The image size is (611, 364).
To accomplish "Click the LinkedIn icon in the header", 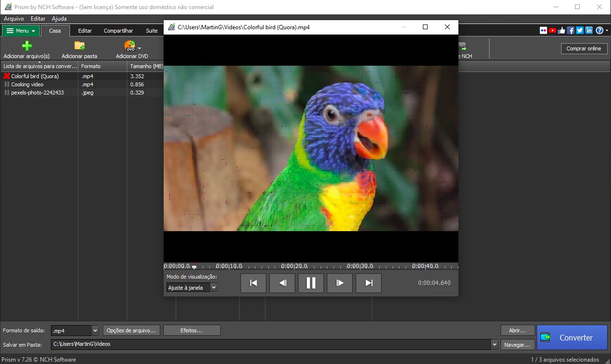I will pos(589,30).
